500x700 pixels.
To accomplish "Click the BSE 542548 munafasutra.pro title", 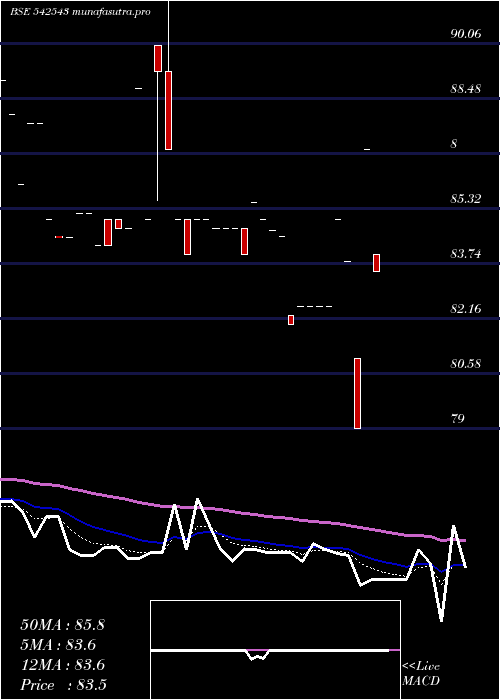I will (x=80, y=12).
